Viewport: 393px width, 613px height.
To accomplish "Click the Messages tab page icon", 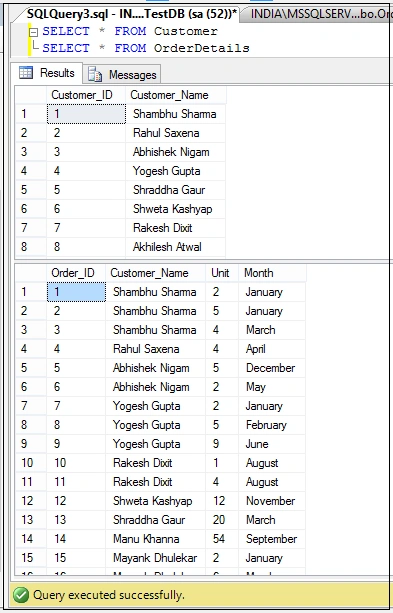I will click(x=95, y=74).
